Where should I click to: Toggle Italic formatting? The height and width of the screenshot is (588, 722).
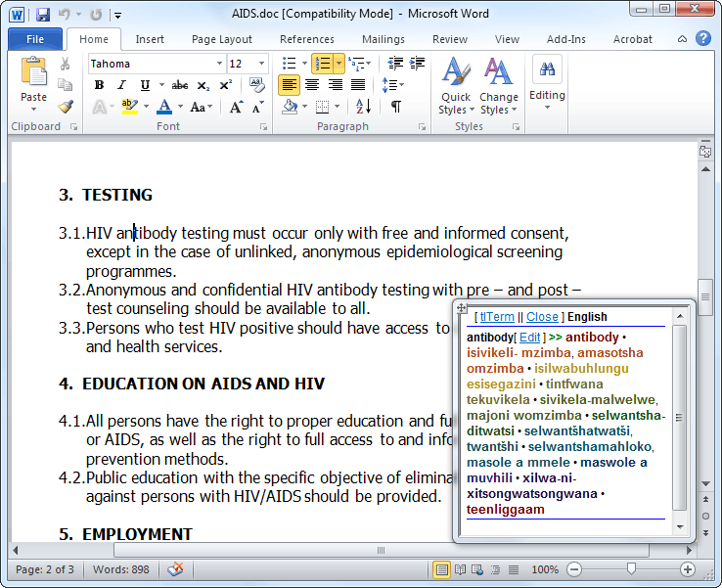[x=121, y=85]
